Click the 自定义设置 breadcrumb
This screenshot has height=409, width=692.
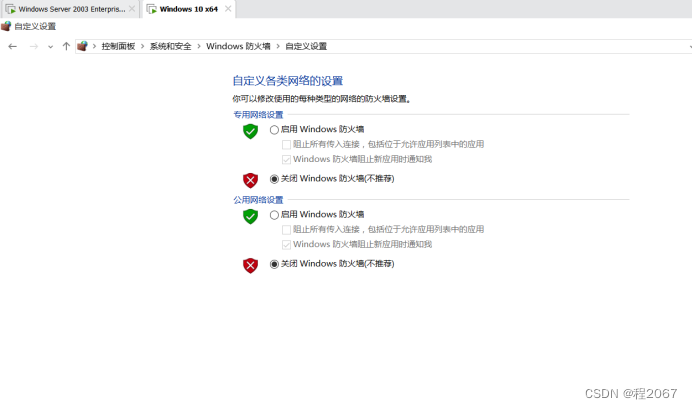(306, 46)
